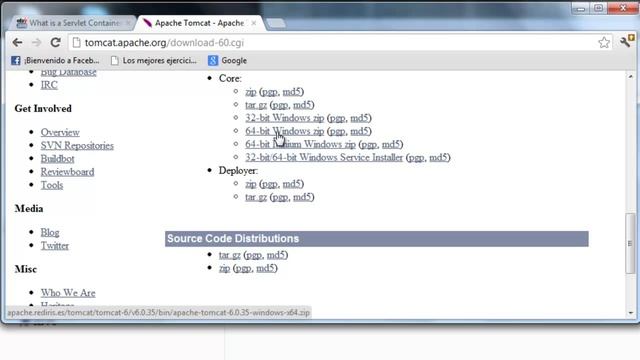Viewport: 640px width, 360px height.
Task: Open the Reviewboard link
Action: tap(67, 172)
